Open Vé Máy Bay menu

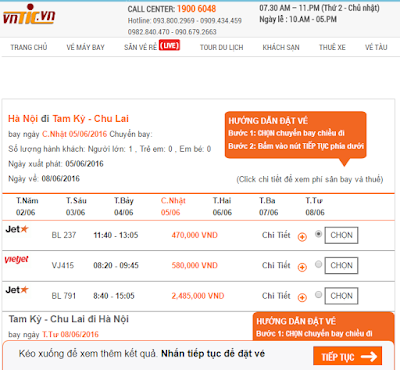click(x=85, y=47)
